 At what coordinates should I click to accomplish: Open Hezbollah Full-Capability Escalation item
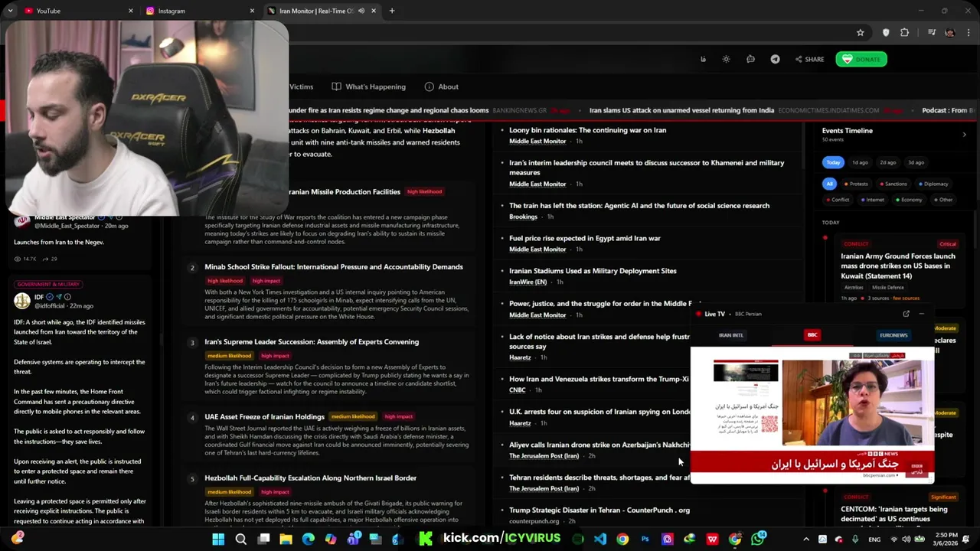click(311, 478)
